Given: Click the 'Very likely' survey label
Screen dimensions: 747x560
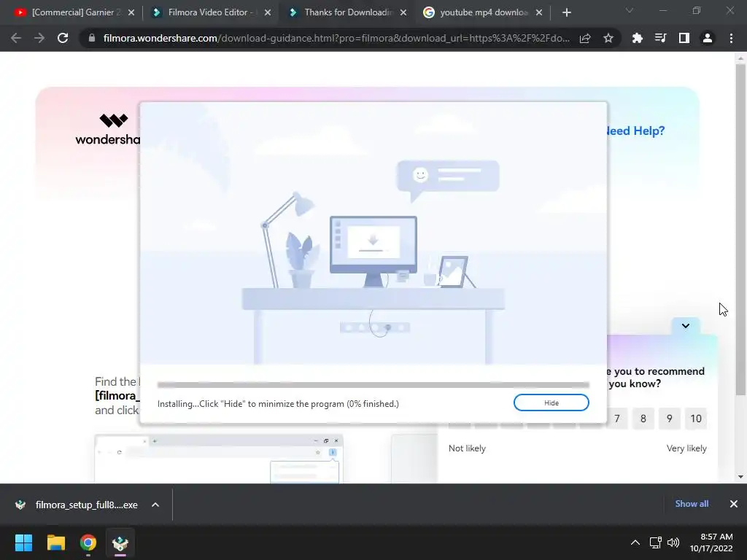Looking at the screenshot, I should click(x=686, y=448).
